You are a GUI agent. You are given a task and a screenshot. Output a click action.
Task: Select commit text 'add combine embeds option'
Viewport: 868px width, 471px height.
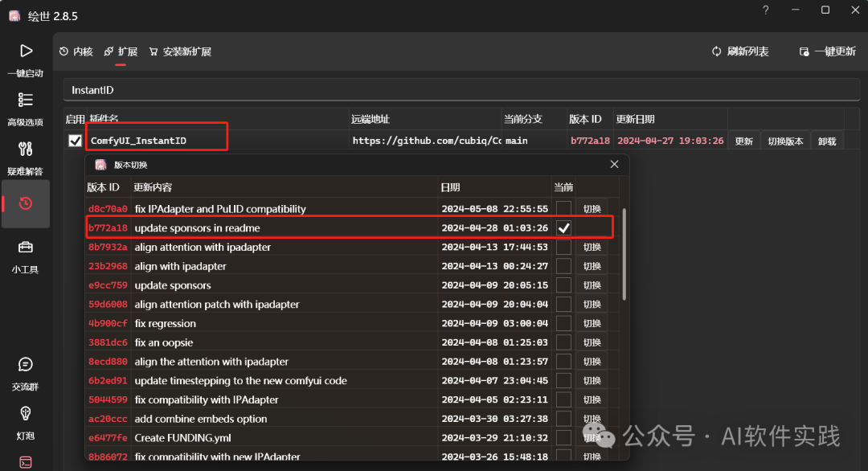coord(201,419)
